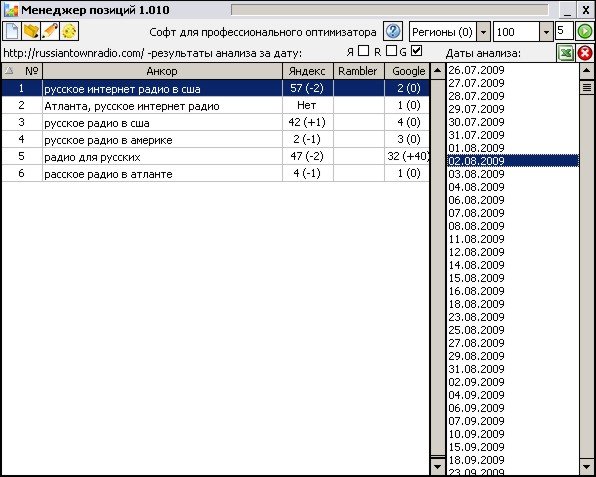Sort by the Яндекс column header
Image resolution: width=596 pixels, height=477 pixels.
[x=308, y=71]
